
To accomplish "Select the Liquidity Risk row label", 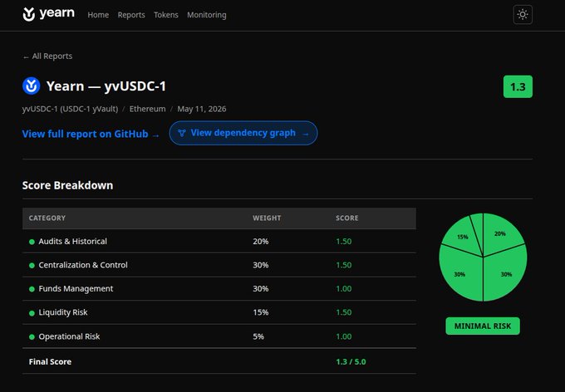I will pyautogui.click(x=63, y=312).
